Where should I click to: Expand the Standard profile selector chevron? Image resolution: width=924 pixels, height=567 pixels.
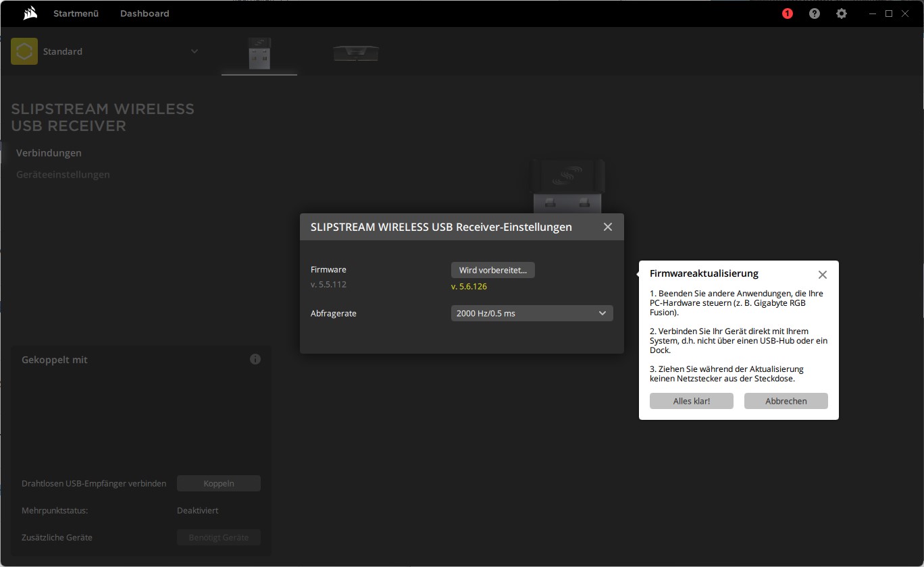click(195, 51)
